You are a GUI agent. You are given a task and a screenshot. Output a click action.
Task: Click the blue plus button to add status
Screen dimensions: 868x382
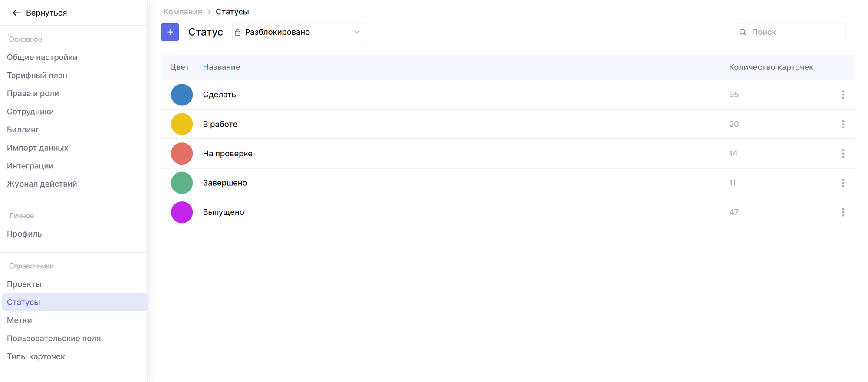pyautogui.click(x=170, y=32)
